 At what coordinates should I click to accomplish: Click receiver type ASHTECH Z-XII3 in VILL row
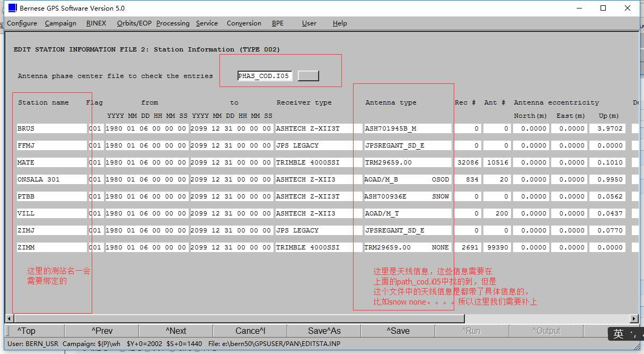tap(319, 213)
